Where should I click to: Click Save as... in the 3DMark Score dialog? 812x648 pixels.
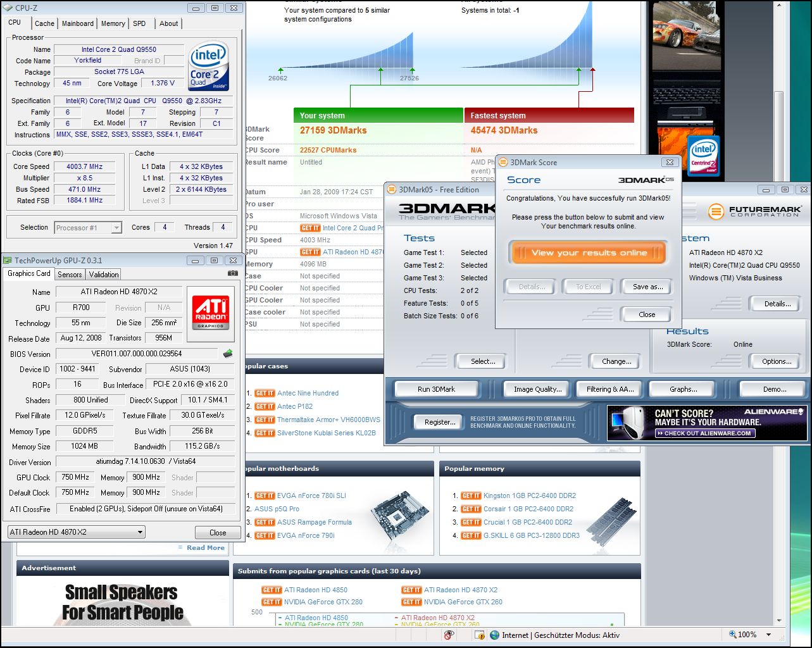[x=647, y=287]
